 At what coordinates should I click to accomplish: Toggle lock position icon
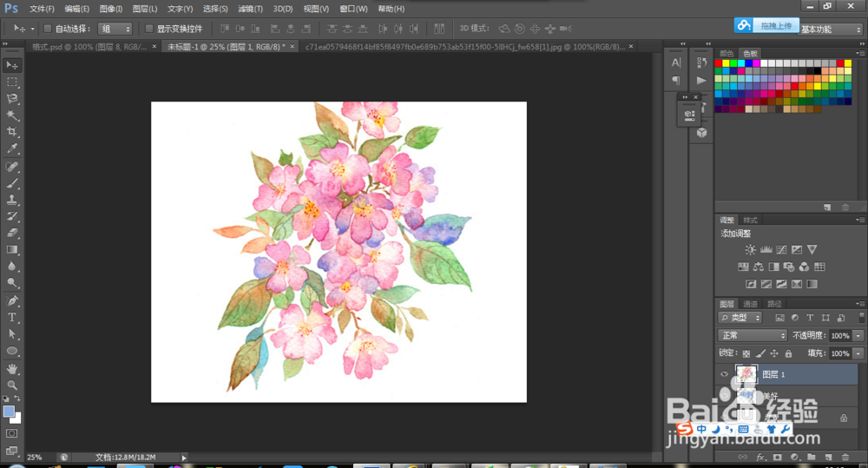click(774, 353)
